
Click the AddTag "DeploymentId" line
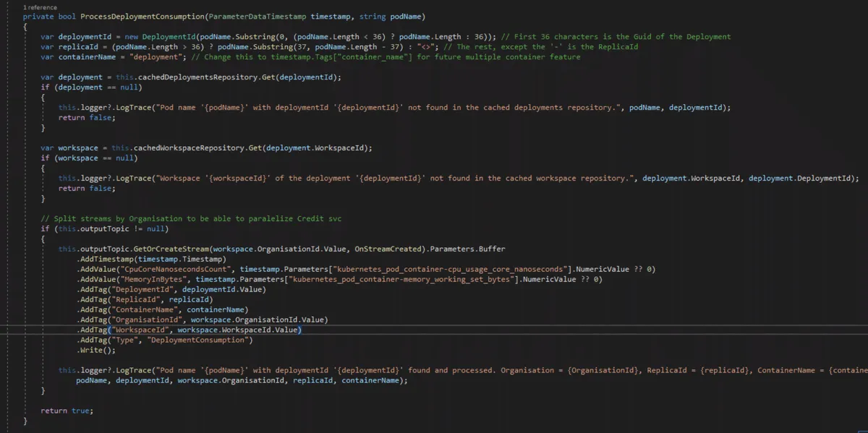tap(171, 289)
